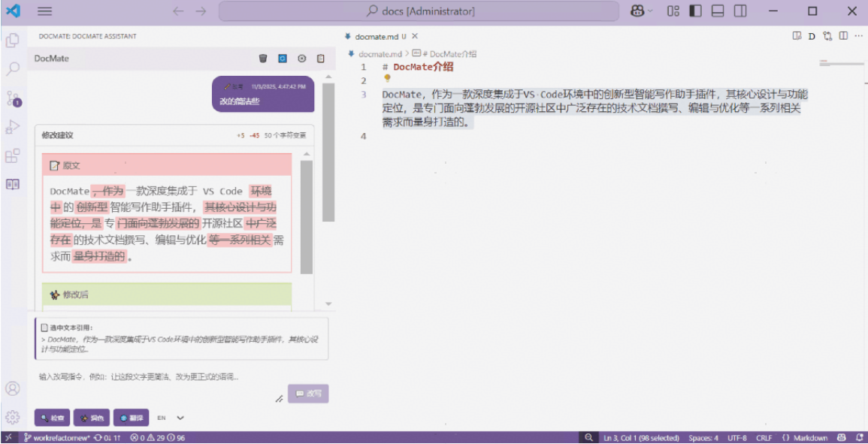The height and width of the screenshot is (444, 868).
Task: Toggle the bottom panel visibility
Action: [x=718, y=11]
